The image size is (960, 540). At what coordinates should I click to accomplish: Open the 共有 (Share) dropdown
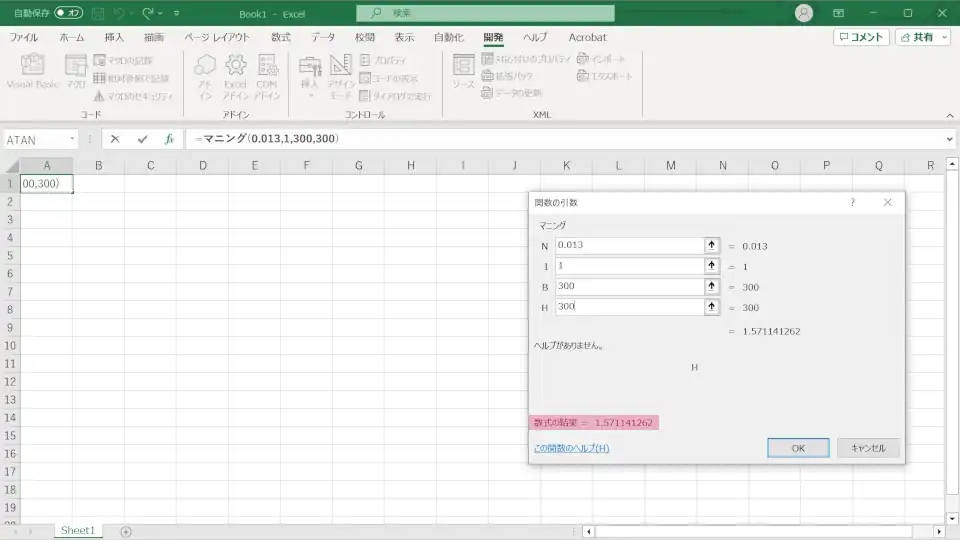coord(923,37)
